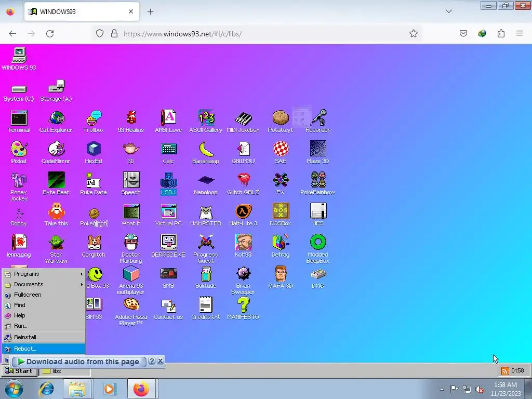Open Puke Data icon

coord(94,183)
